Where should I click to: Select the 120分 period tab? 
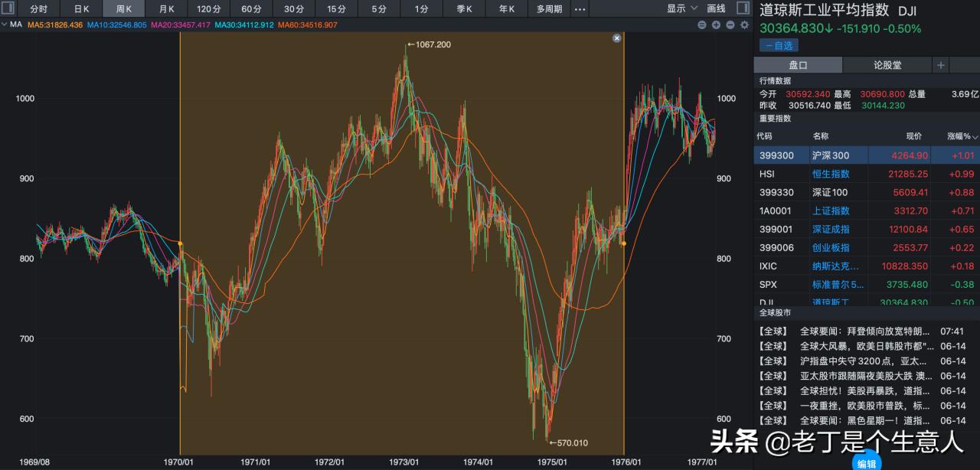(x=208, y=9)
